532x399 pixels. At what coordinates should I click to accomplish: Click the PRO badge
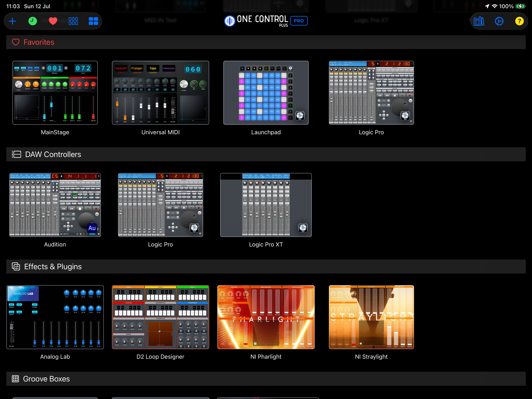(299, 21)
